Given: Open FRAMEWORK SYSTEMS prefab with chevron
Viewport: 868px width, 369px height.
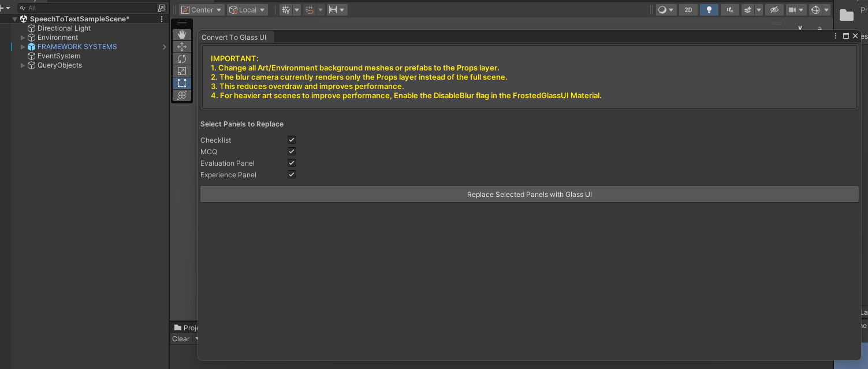Looking at the screenshot, I should [x=164, y=47].
